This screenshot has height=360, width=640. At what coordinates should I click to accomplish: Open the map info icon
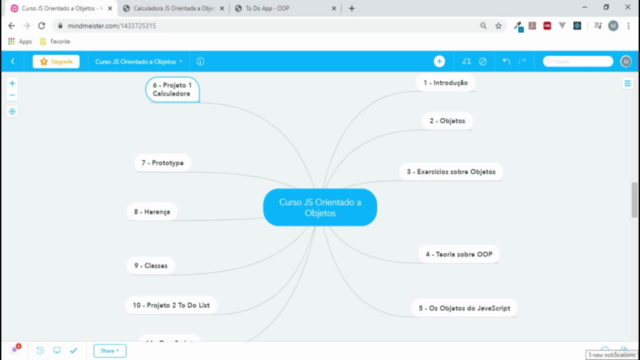tap(200, 62)
